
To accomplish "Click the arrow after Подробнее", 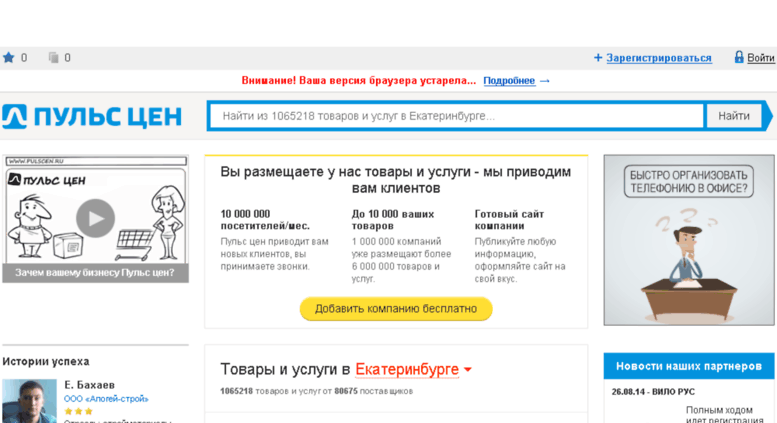I will point(545,81).
